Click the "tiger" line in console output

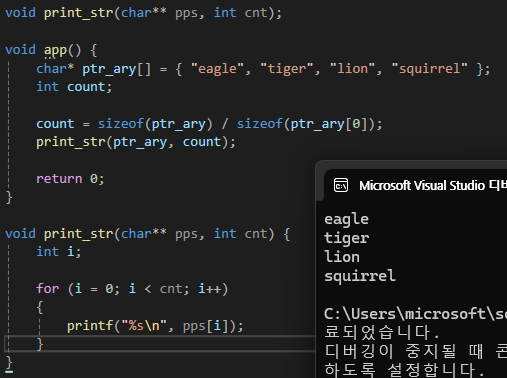[x=346, y=238]
